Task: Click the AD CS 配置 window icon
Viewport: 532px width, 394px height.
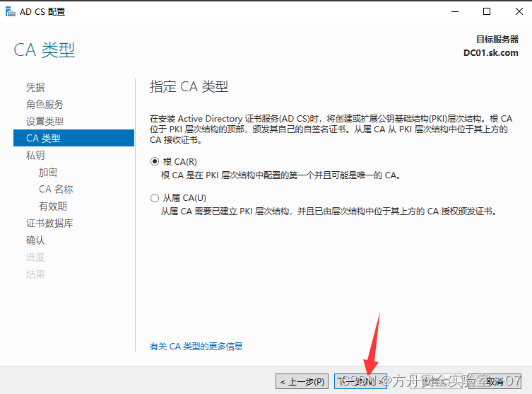Action: pyautogui.click(x=11, y=12)
